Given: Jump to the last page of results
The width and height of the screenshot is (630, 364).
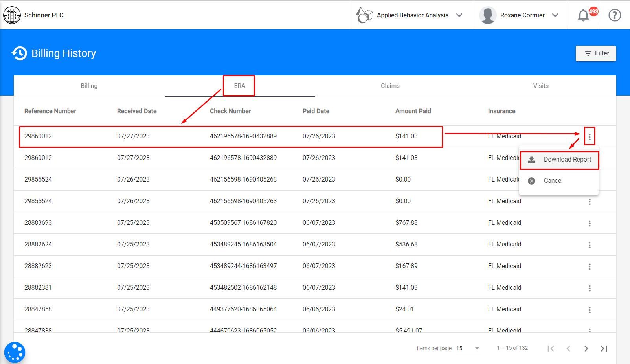Looking at the screenshot, I should click(604, 348).
